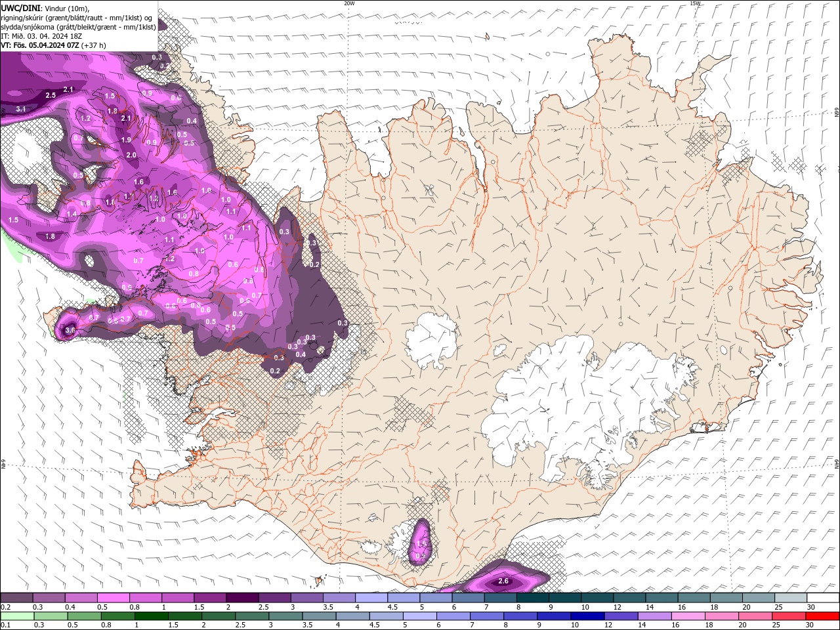The image size is (840, 630).
Task: Click the bright pink 0.5 swatch in upper legend
Action: 113,598
